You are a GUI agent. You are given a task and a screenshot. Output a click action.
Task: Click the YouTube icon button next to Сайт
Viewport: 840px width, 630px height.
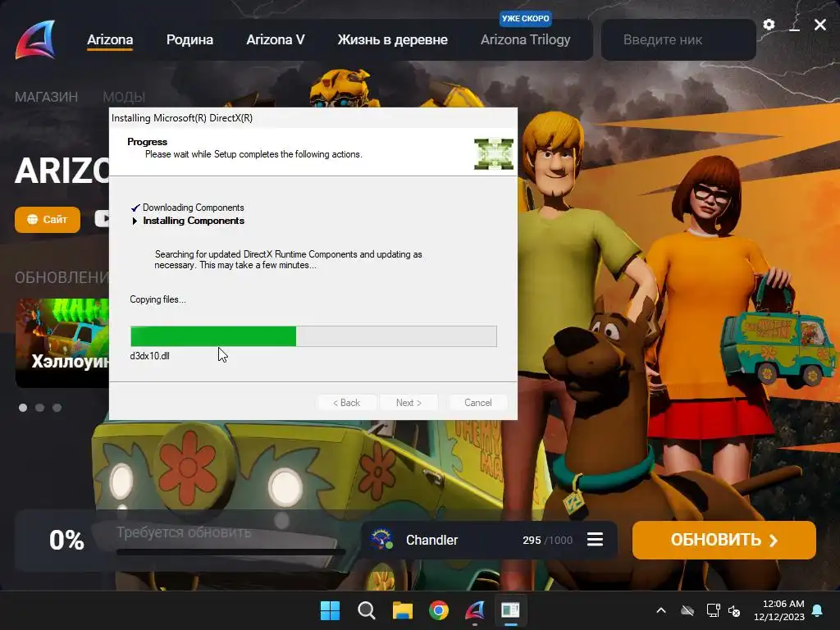[x=102, y=218]
